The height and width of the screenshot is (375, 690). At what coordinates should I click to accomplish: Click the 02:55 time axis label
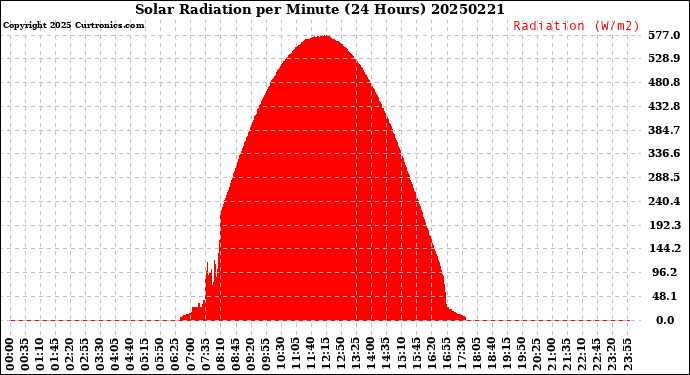point(85,355)
